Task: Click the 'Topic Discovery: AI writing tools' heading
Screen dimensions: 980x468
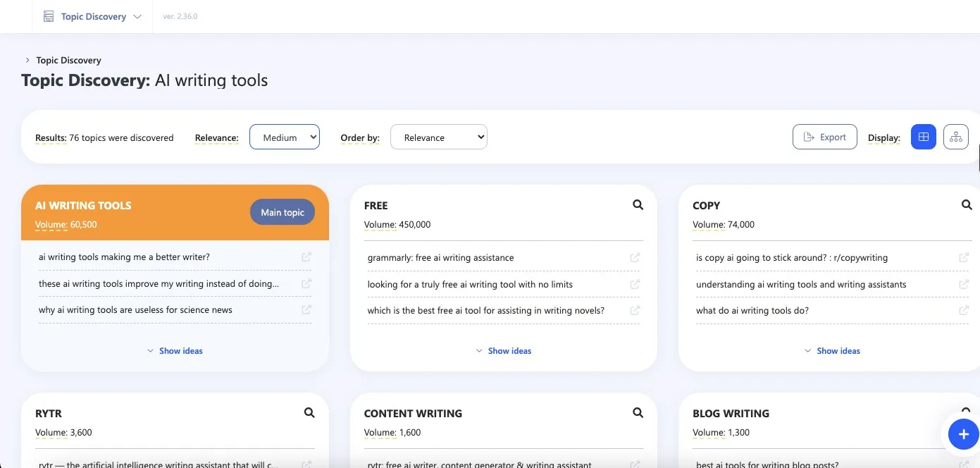Action: (144, 80)
